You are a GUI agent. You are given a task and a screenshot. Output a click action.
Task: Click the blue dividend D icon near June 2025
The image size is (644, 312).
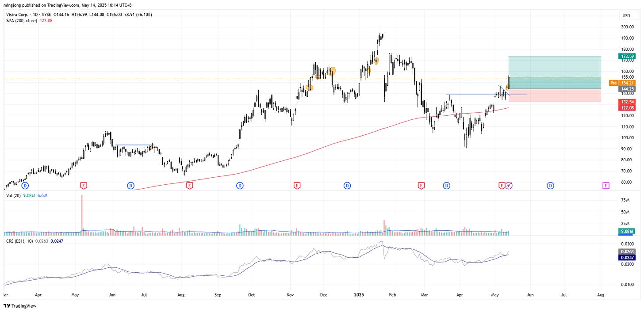pyautogui.click(x=551, y=186)
